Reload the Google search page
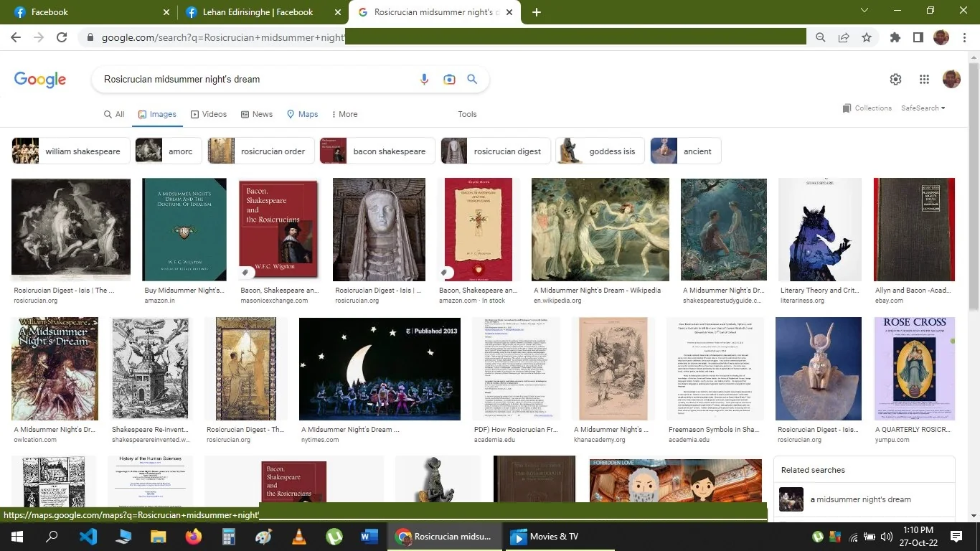This screenshot has height=551, width=980. 62,37
